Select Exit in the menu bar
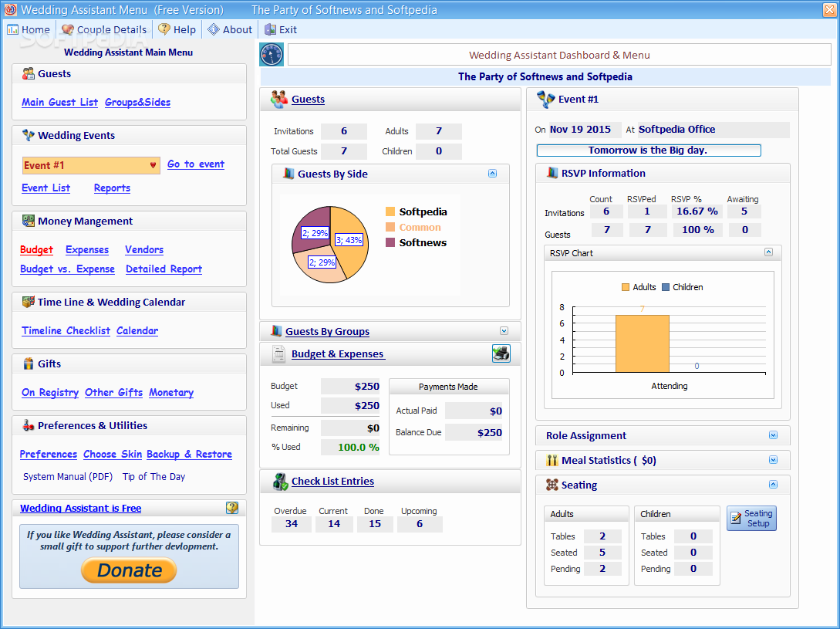This screenshot has width=840, height=629. pyautogui.click(x=281, y=29)
